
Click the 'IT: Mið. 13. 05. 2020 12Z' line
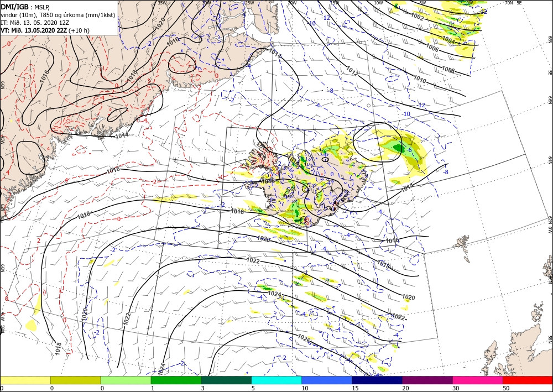[35, 23]
